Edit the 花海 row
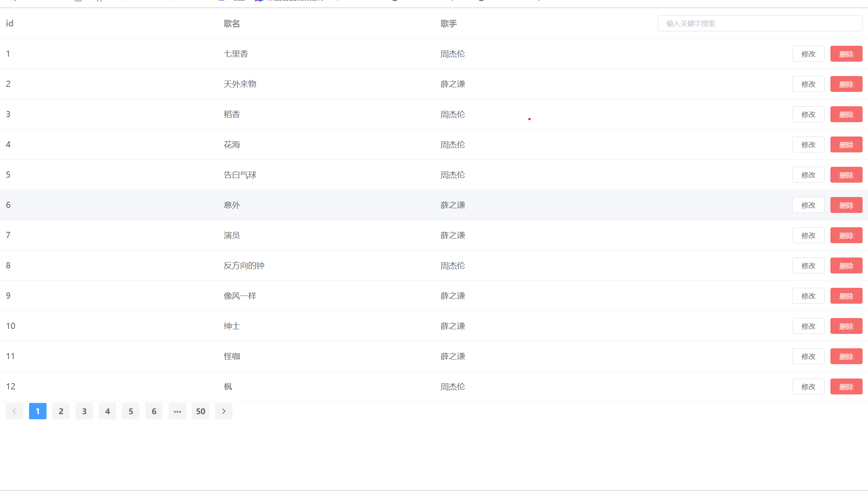868x491 pixels. tap(808, 145)
